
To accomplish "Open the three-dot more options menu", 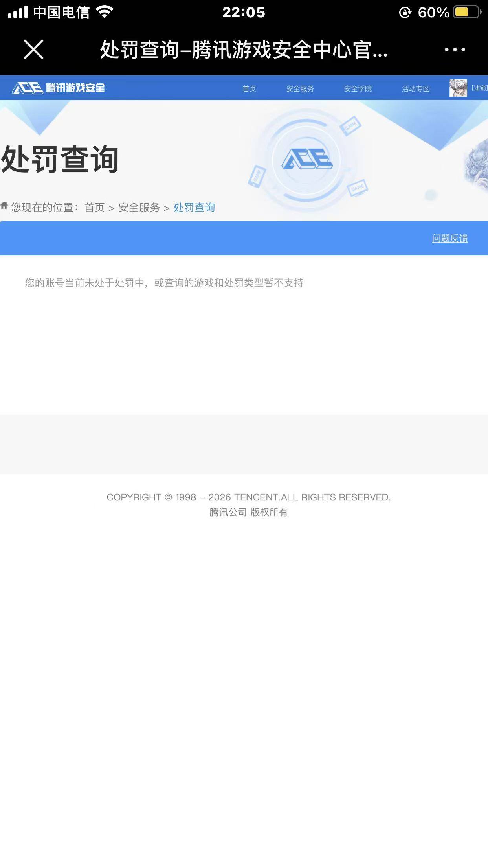I will [x=455, y=50].
